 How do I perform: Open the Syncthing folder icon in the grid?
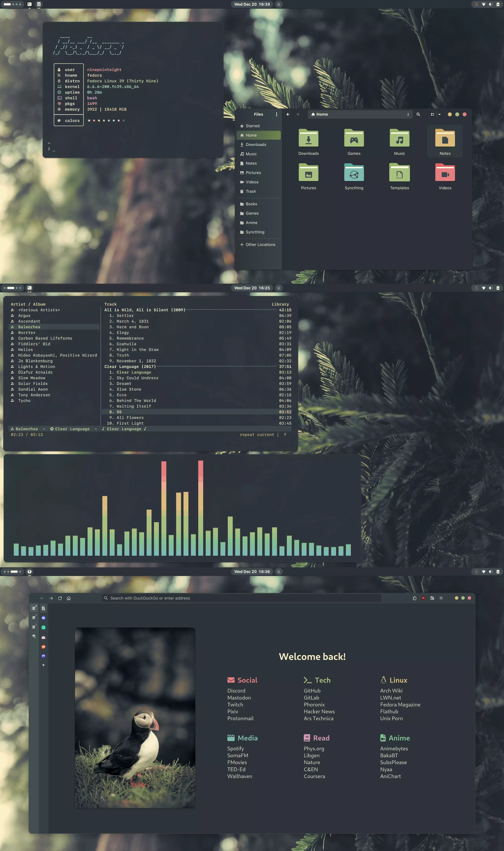pyautogui.click(x=354, y=173)
